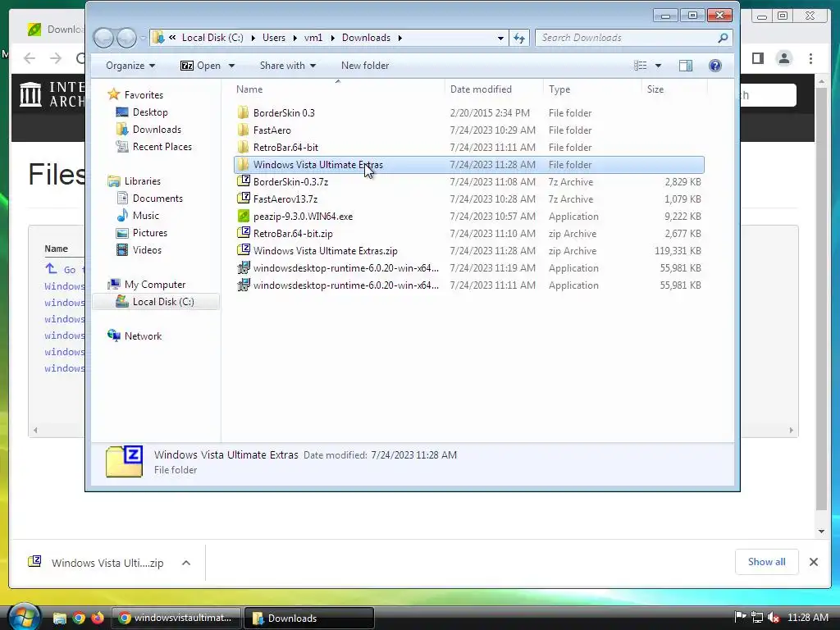Click the Windows Start orb
Screen dimensions: 840x630
tap(24, 617)
